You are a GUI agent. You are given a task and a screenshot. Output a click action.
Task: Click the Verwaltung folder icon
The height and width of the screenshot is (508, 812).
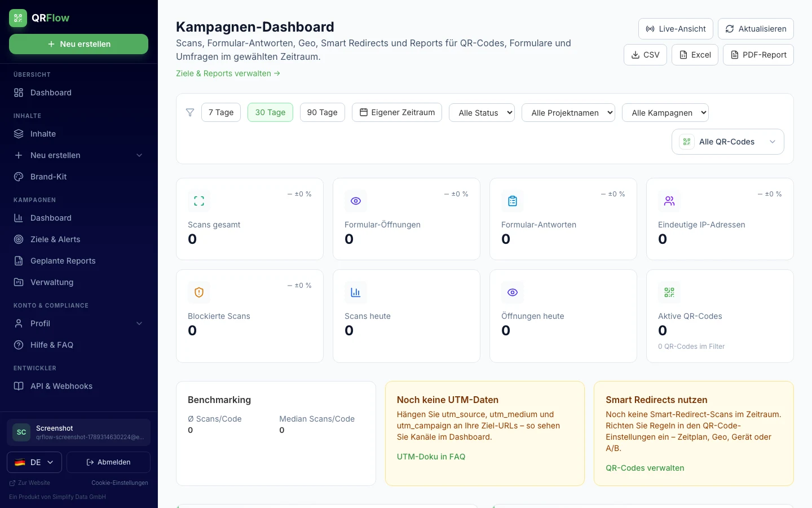(x=19, y=282)
